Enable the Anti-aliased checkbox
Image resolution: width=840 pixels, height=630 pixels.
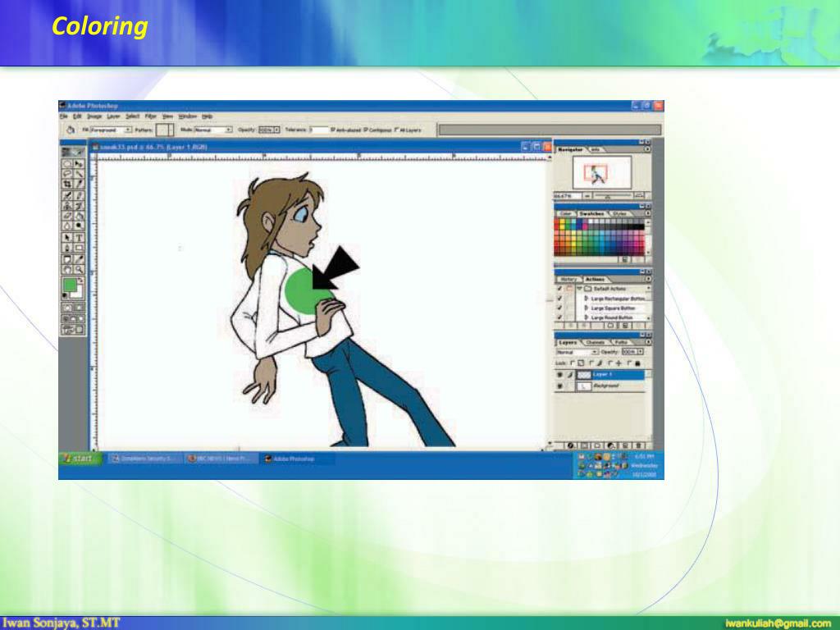coord(332,130)
